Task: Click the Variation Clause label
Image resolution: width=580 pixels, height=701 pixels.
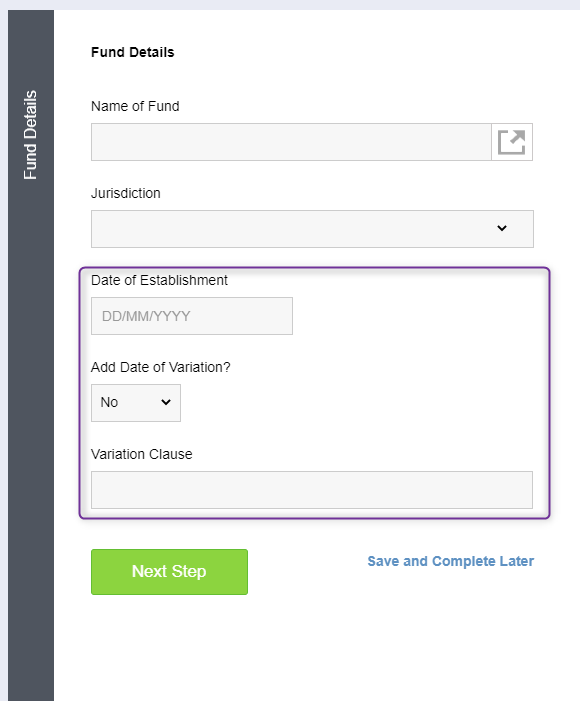Action: pos(142,454)
